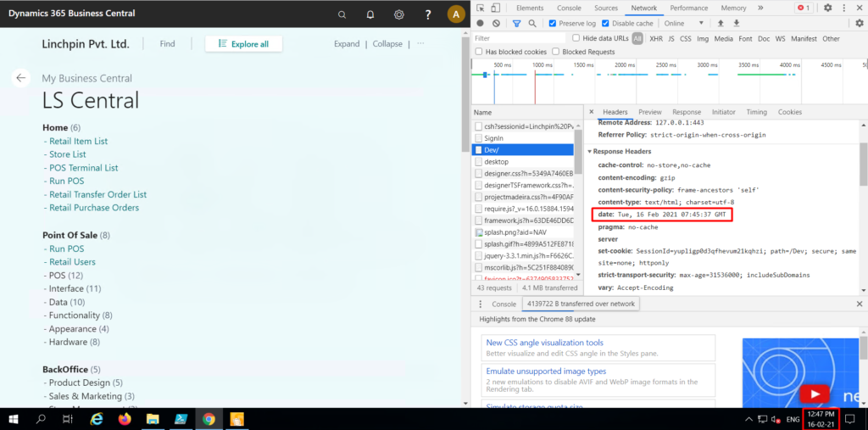Click the taskbar clock showing 12:47 PM

pyautogui.click(x=821, y=419)
